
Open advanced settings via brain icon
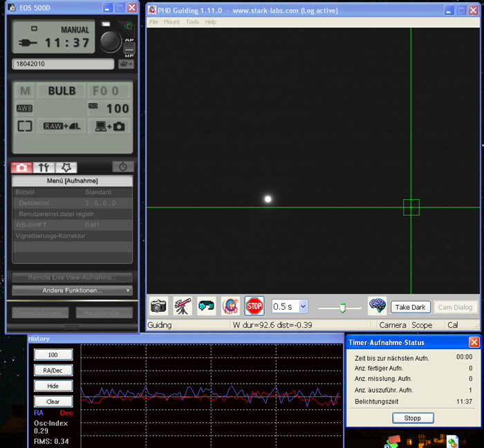[377, 306]
